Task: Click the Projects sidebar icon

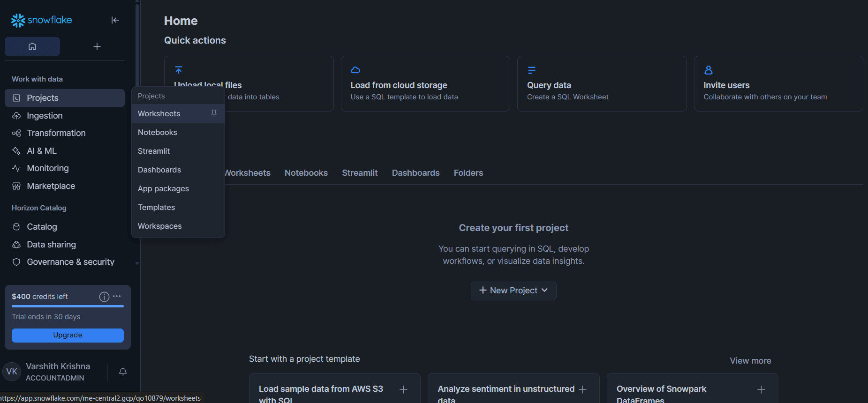Action: 16,98
